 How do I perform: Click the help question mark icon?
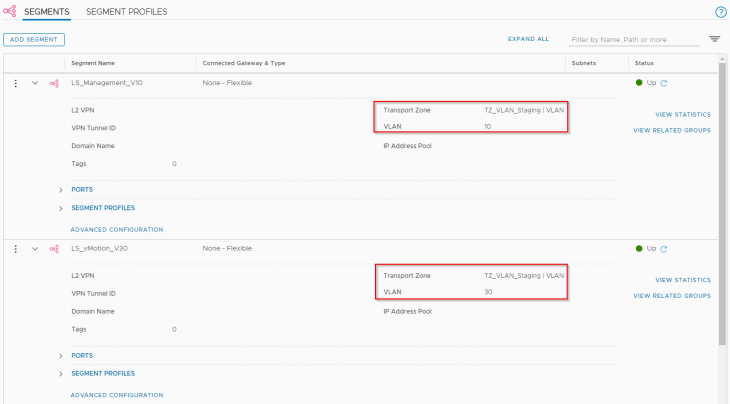pyautogui.click(x=720, y=12)
